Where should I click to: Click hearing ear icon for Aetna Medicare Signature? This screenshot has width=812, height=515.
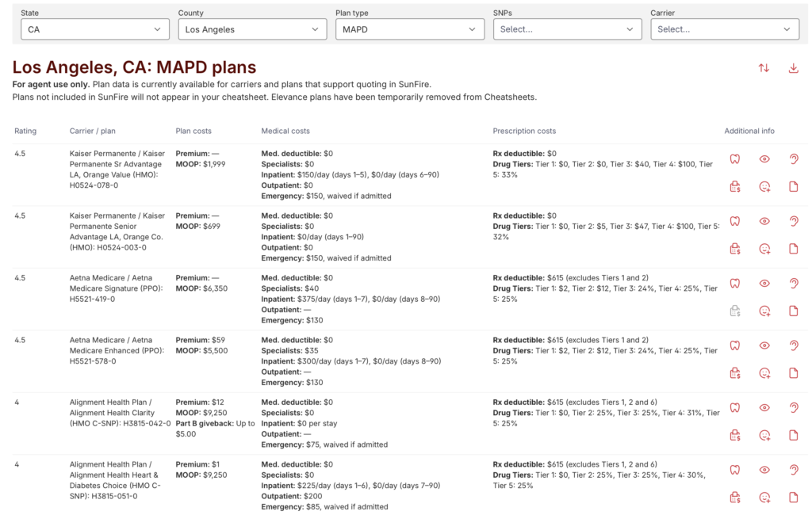click(794, 283)
